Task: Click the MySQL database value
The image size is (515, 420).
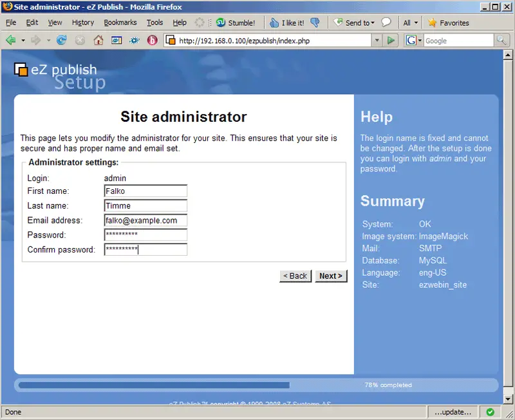Action: (433, 261)
